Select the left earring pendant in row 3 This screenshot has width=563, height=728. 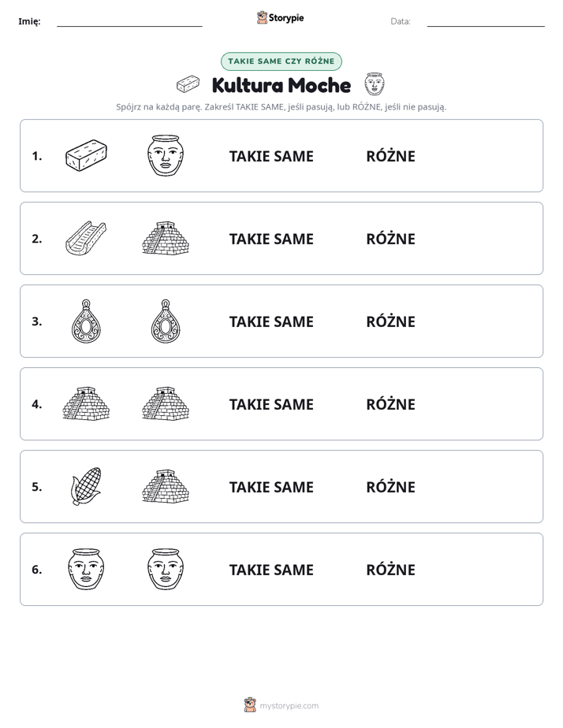[x=86, y=321]
